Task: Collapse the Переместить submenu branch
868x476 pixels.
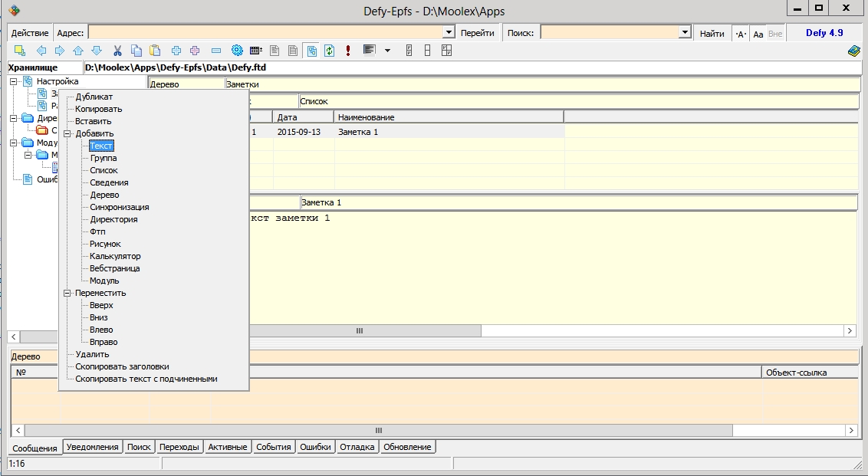Action: tap(67, 293)
